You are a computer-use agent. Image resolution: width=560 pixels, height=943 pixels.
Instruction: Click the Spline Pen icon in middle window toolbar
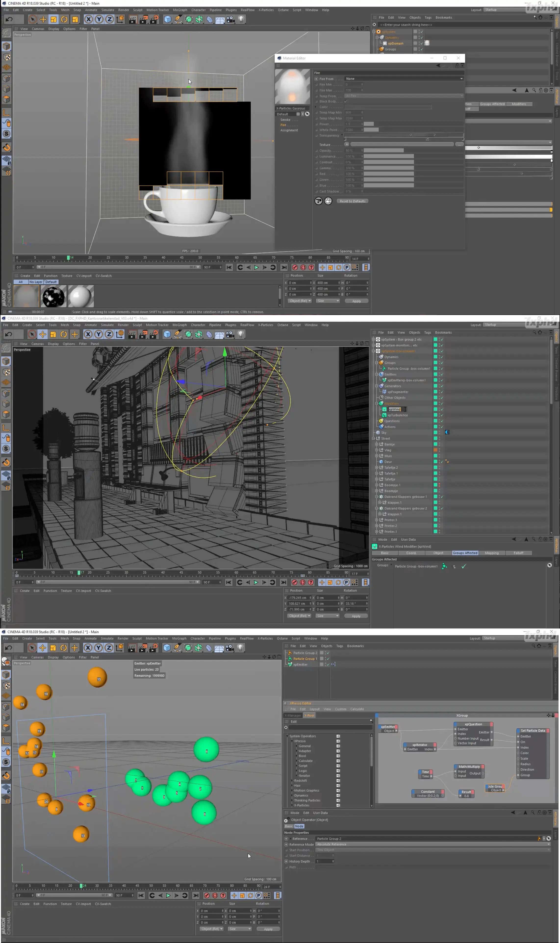pos(178,334)
